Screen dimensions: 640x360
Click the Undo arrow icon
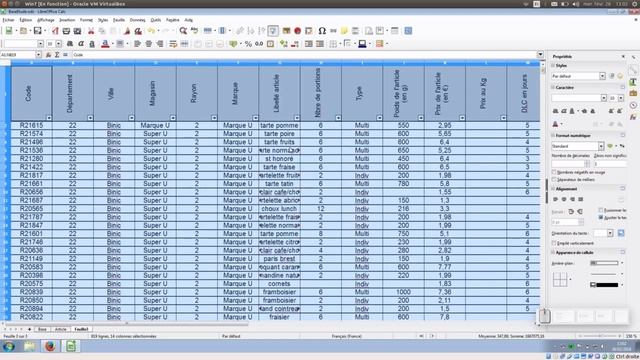click(x=151, y=31)
